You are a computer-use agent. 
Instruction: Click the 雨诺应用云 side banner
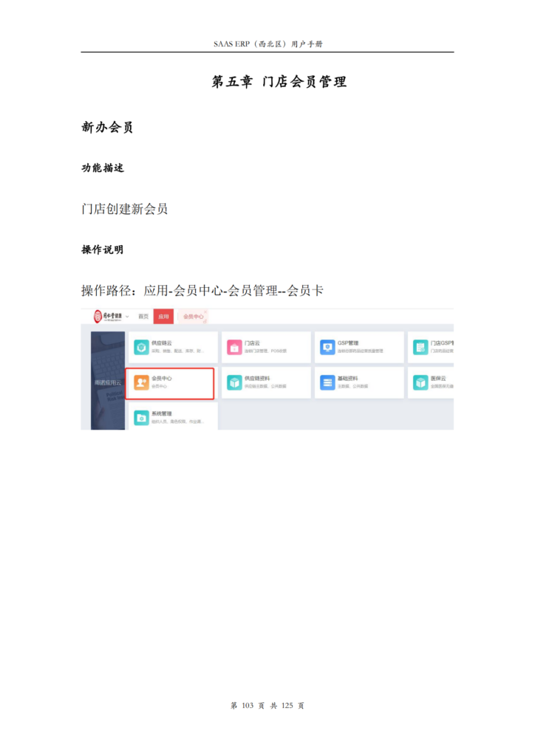coord(108,380)
